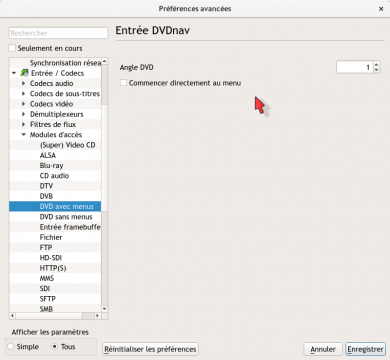Select Entrée framebuffer item
The height and width of the screenshot is (360, 390).
[55, 227]
